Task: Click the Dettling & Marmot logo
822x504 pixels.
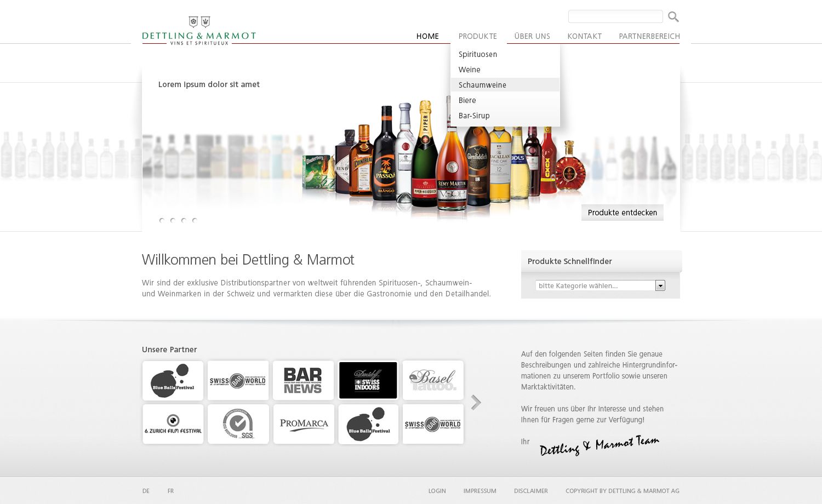Action: pos(199,31)
